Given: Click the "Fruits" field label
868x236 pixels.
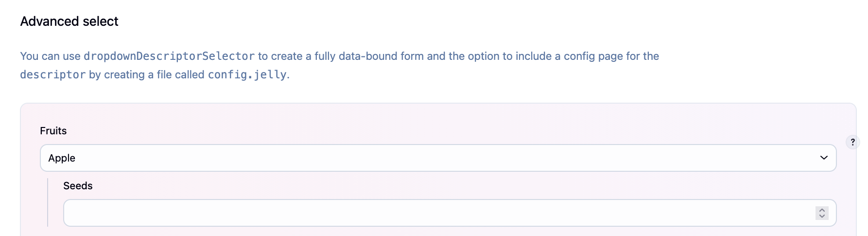Looking at the screenshot, I should 53,131.
